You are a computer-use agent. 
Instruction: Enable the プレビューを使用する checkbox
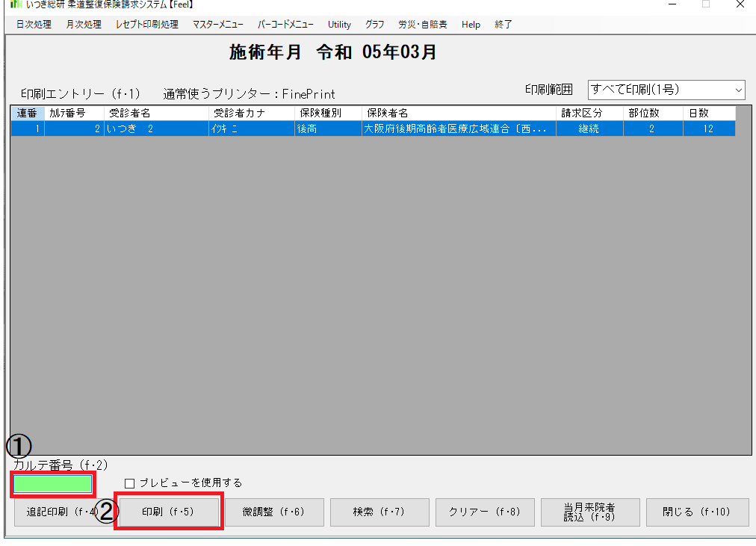[130, 483]
